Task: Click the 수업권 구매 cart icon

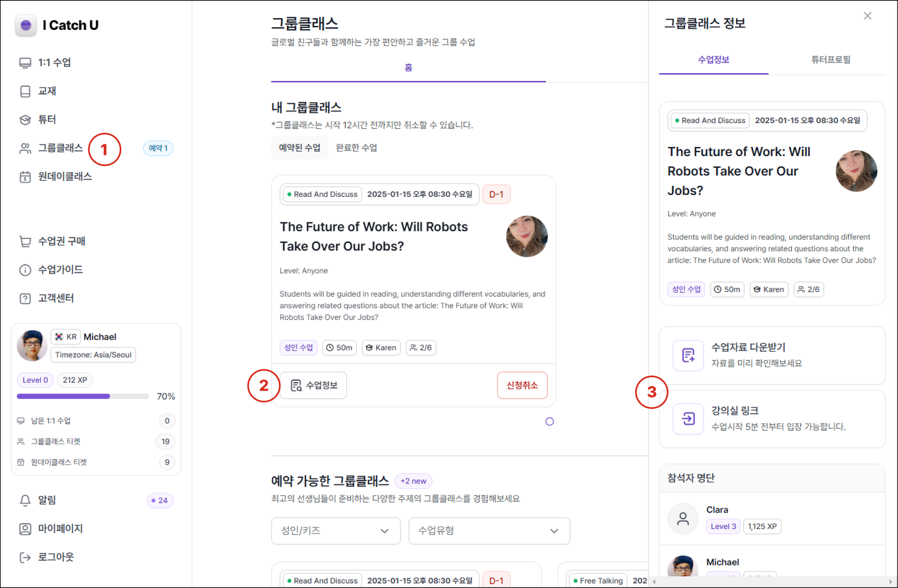Action: [25, 241]
